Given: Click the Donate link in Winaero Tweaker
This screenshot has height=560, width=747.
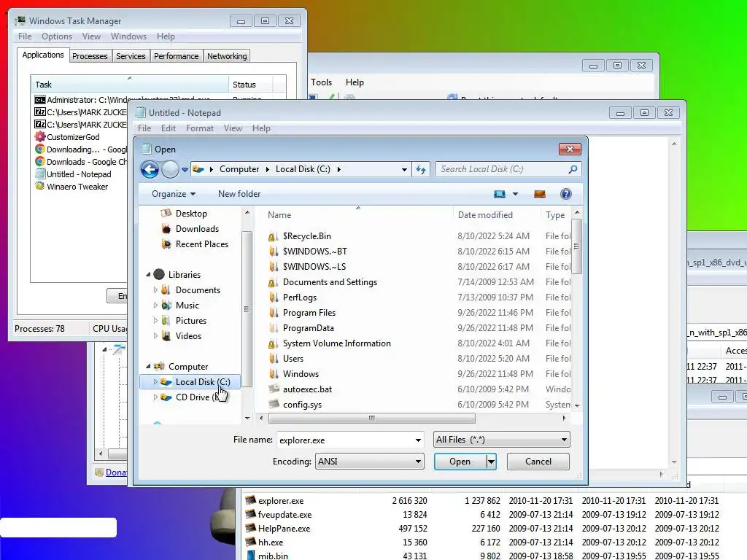Looking at the screenshot, I should click(116, 472).
